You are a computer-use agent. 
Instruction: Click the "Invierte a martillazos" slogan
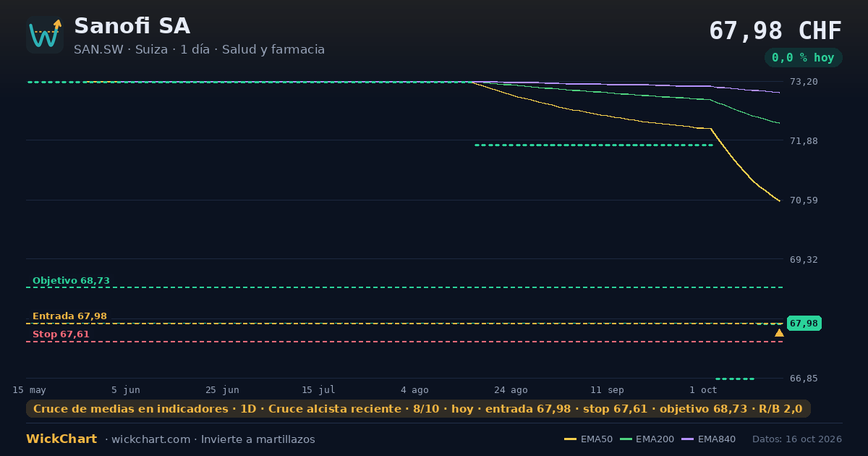point(258,439)
